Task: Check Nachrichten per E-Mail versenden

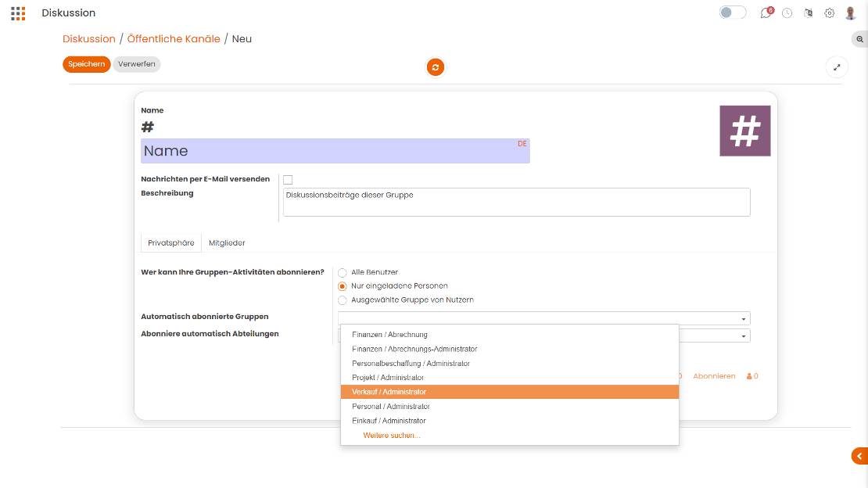Action: tap(288, 179)
